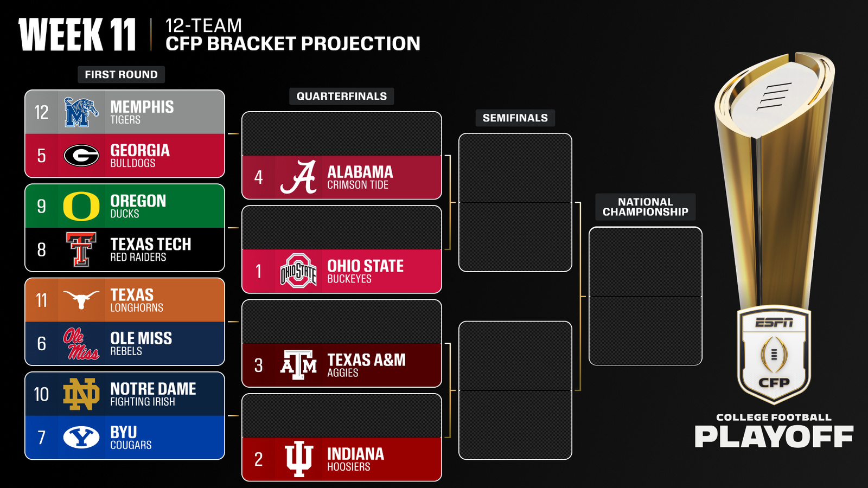868x488 pixels.
Task: Click the ESPN CFP shield badge
Action: (774, 355)
